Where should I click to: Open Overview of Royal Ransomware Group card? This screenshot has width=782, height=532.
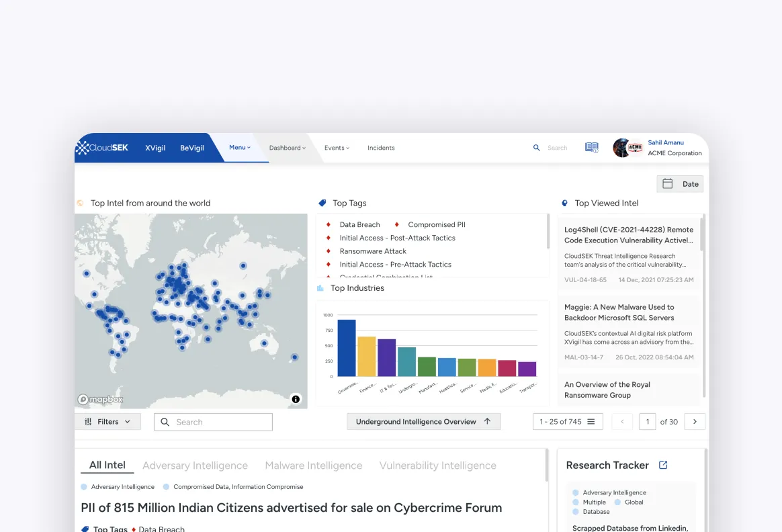coord(629,390)
